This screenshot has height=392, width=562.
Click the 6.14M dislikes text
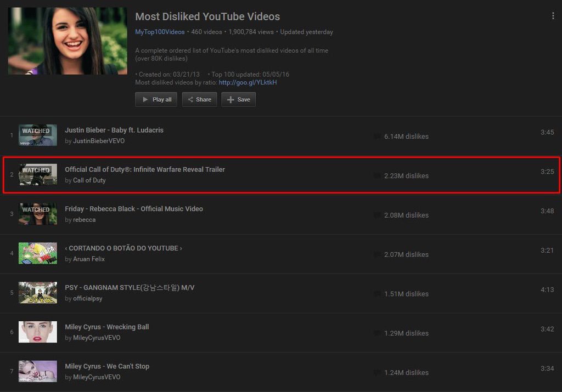coord(406,137)
